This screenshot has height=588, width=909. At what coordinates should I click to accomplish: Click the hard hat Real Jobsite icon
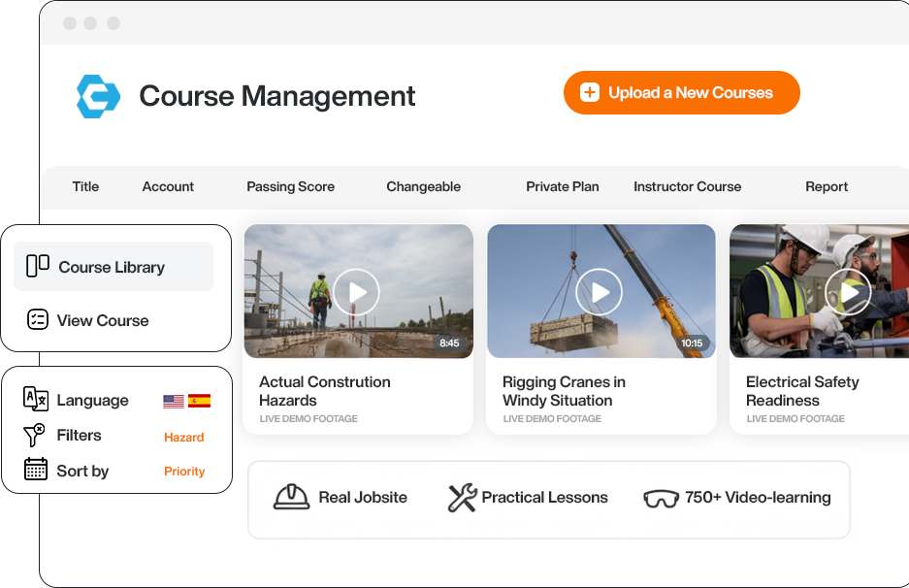(292, 497)
